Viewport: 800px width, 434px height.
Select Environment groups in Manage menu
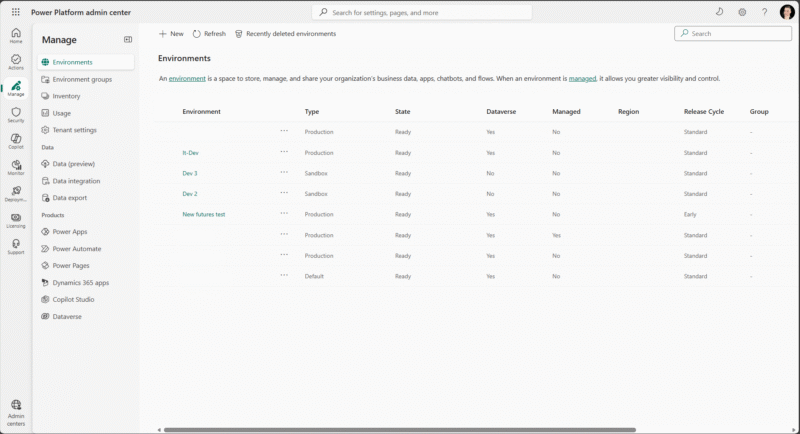tap(82, 79)
